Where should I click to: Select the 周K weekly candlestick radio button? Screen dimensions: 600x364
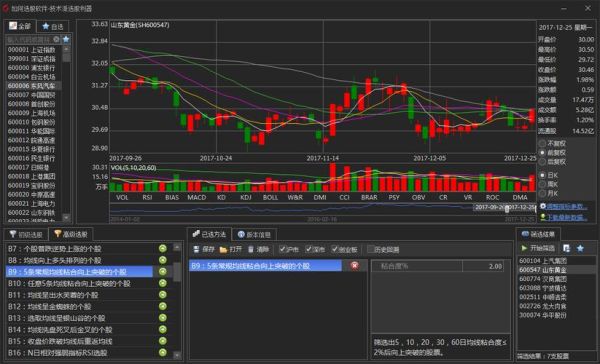542,184
